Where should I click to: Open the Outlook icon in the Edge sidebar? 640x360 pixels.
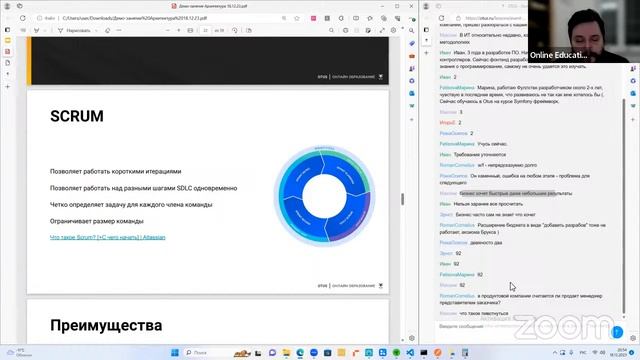[412, 93]
